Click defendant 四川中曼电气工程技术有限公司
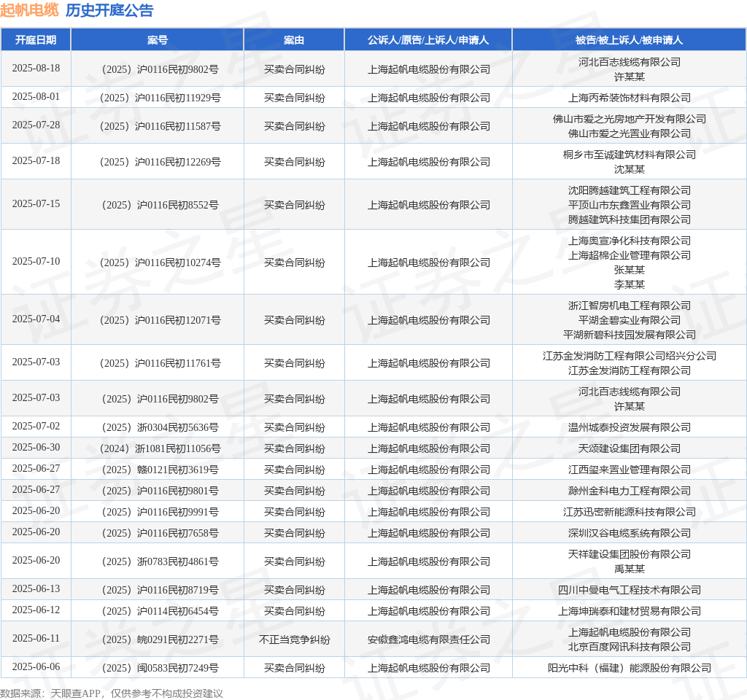Screen dimensions: 747x700 click(x=630, y=591)
